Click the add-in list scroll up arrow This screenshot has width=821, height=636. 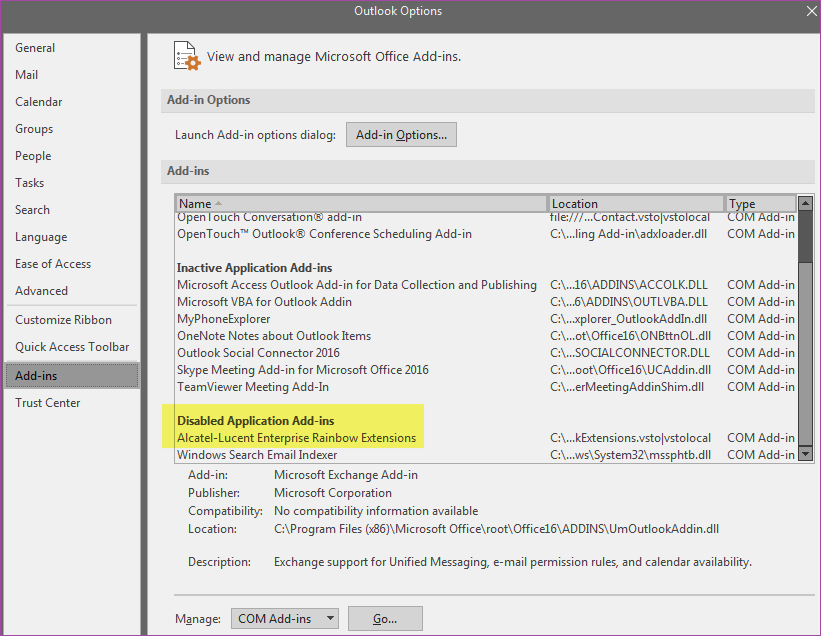point(805,203)
